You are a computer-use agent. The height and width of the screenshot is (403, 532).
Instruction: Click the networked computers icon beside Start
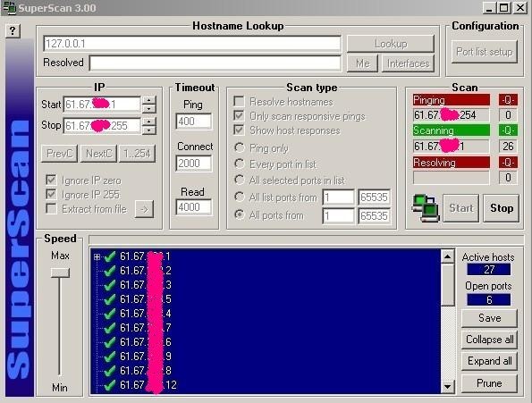pyautogui.click(x=425, y=208)
